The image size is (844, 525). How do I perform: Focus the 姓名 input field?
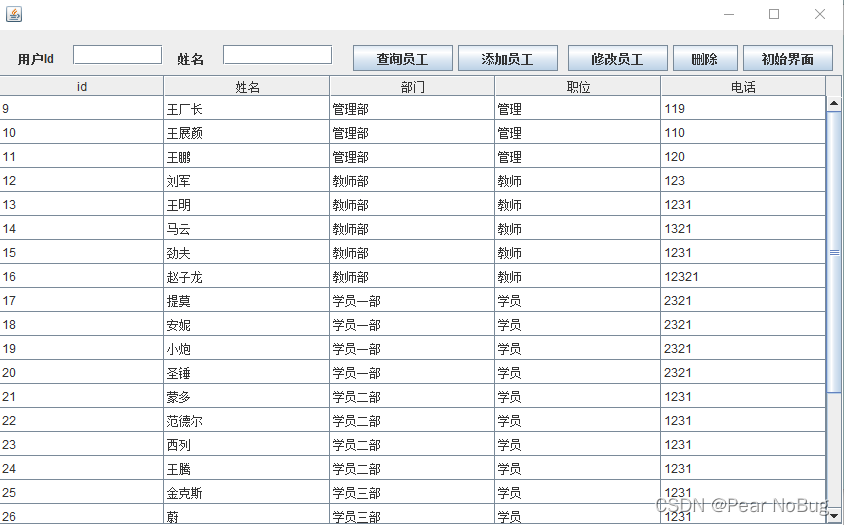pos(277,55)
